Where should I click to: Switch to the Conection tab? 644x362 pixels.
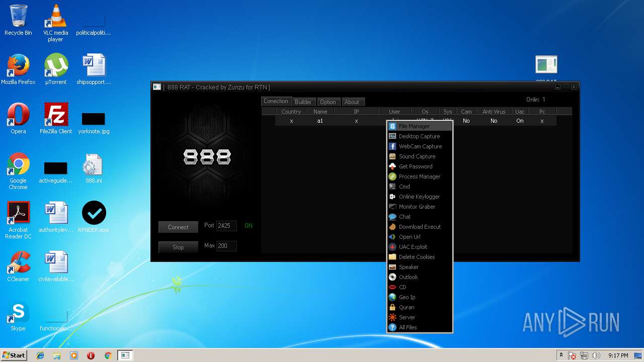pyautogui.click(x=276, y=101)
